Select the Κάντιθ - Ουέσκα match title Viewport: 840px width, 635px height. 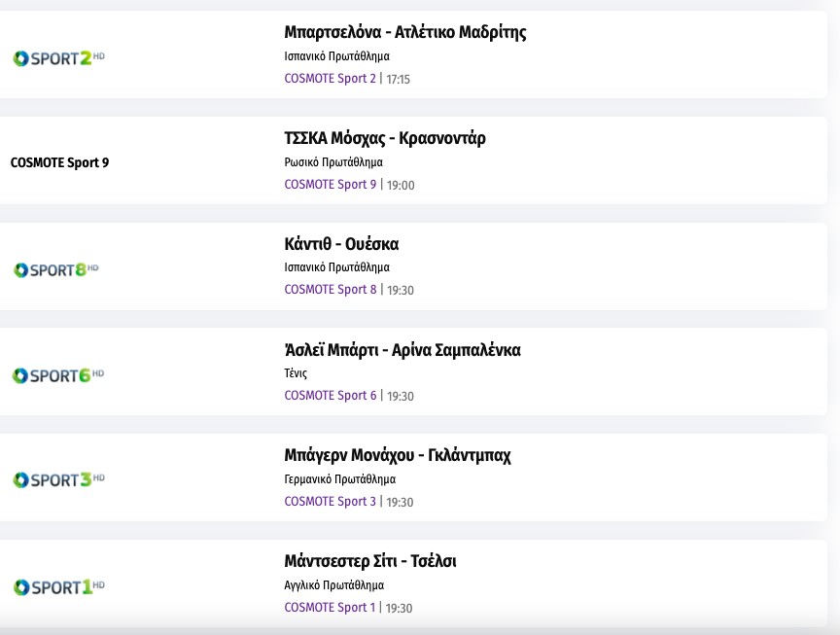[x=341, y=244]
